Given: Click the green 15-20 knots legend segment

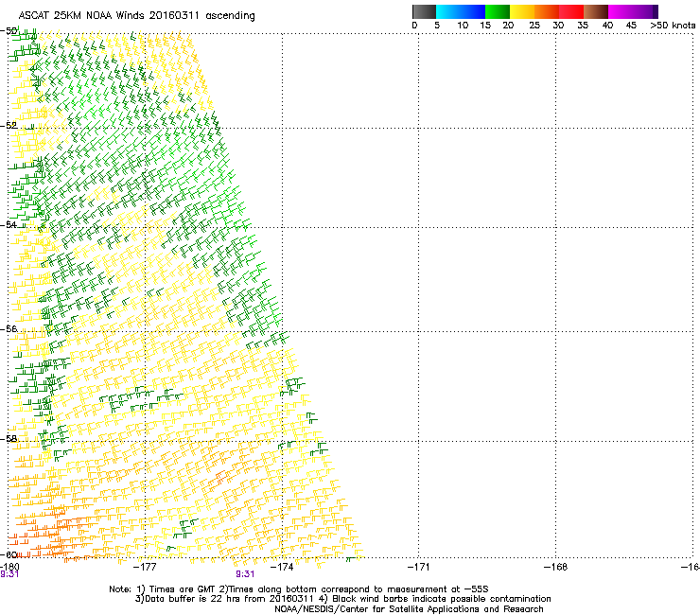Looking at the screenshot, I should pos(498,11).
